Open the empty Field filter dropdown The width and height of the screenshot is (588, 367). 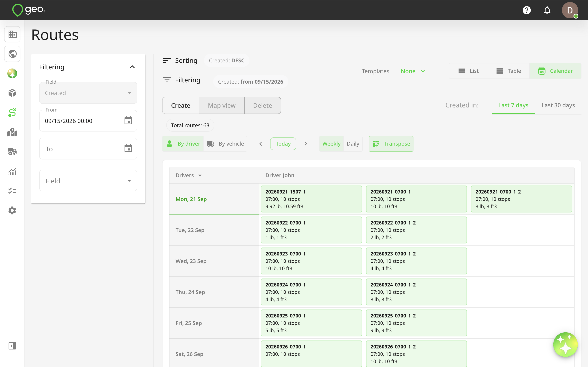coord(88,181)
